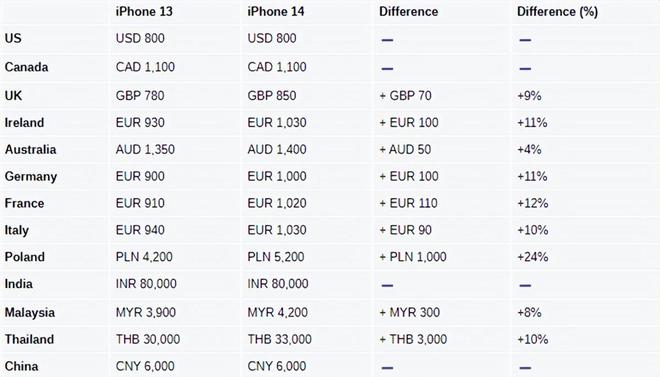This screenshot has width=660, height=377.
Task: Select the + PLN 1,000 difference cell
Action: point(413,257)
